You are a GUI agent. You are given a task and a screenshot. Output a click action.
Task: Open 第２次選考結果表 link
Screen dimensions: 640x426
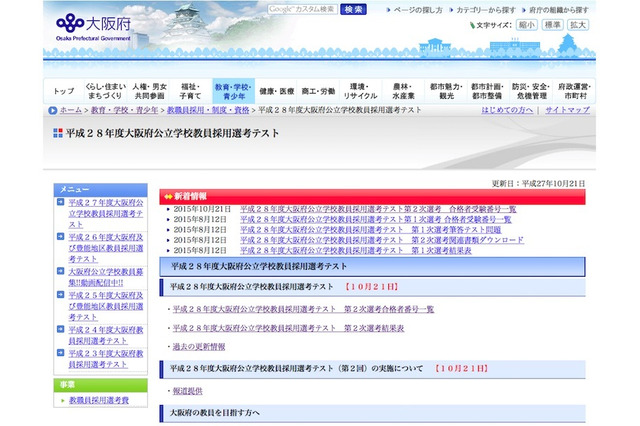click(x=289, y=328)
